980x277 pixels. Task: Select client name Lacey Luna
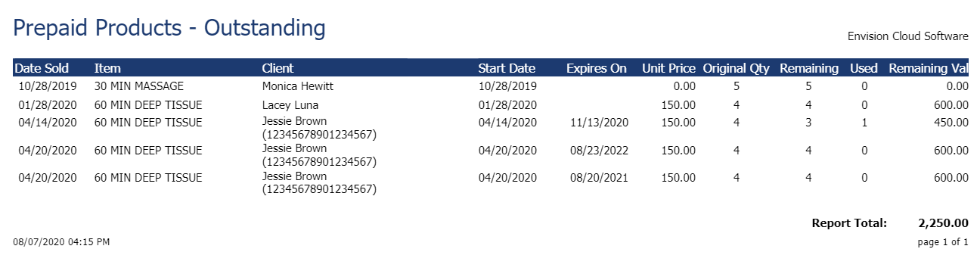click(290, 104)
